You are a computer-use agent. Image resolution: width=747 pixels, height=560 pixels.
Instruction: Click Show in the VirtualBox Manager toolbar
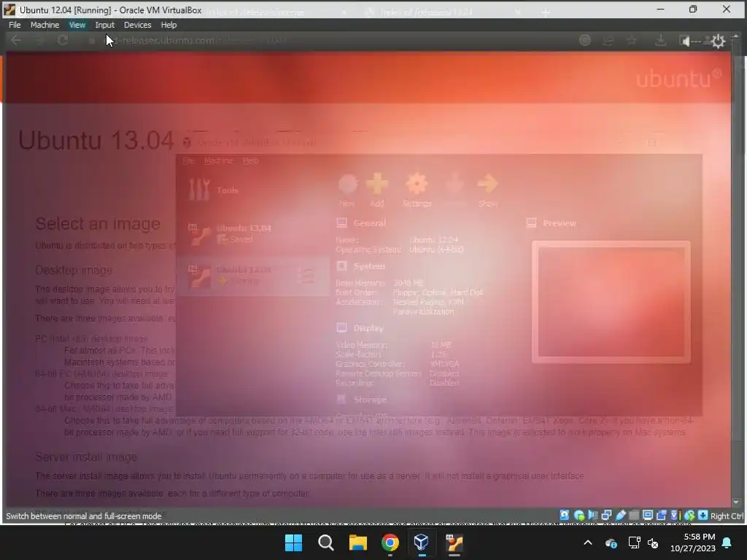tap(488, 190)
